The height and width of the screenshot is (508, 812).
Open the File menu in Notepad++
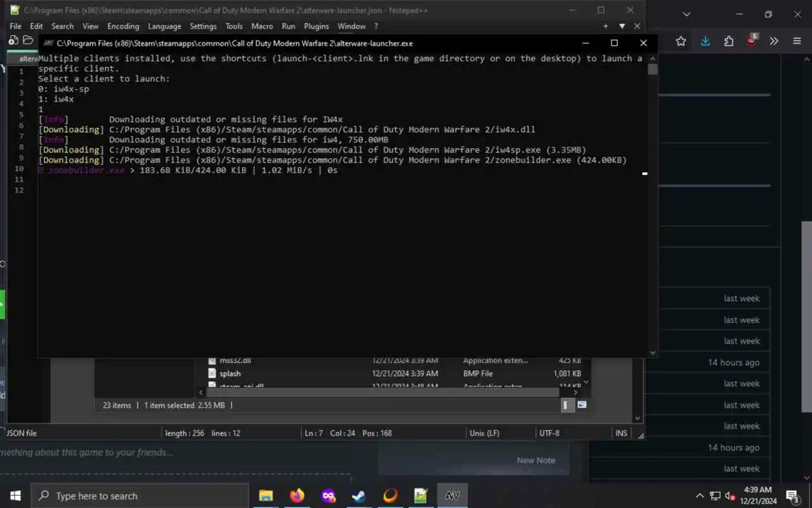[x=16, y=26]
